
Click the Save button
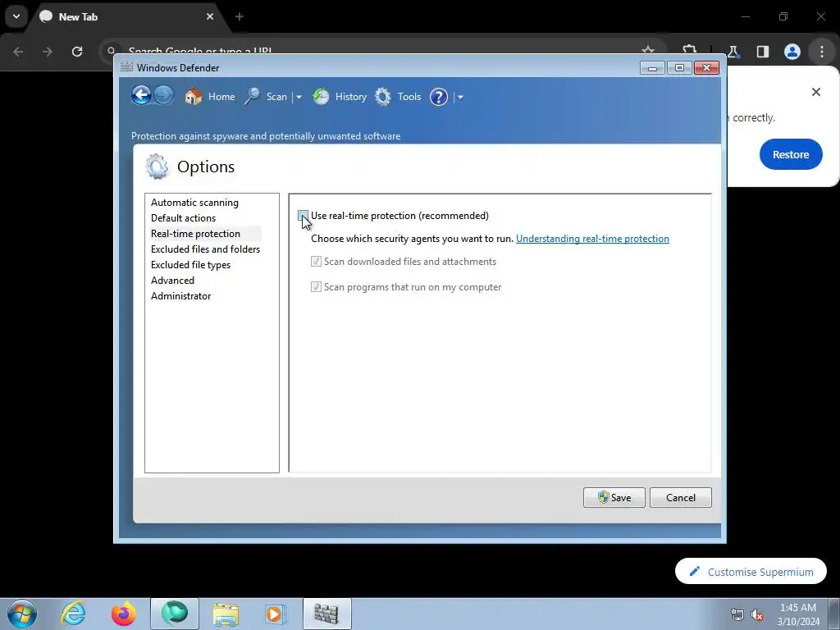pos(614,497)
